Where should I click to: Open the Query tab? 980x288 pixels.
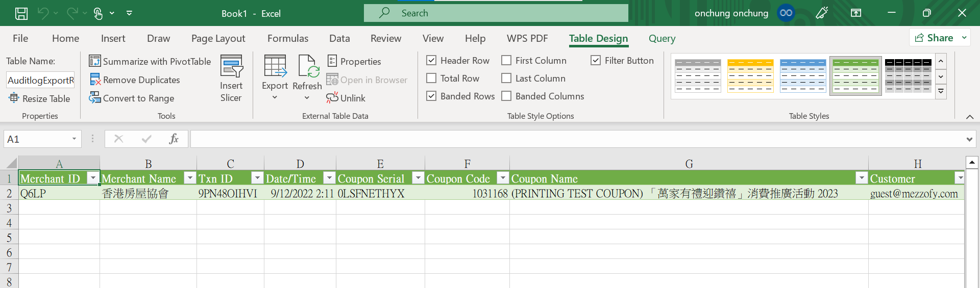pyautogui.click(x=662, y=38)
